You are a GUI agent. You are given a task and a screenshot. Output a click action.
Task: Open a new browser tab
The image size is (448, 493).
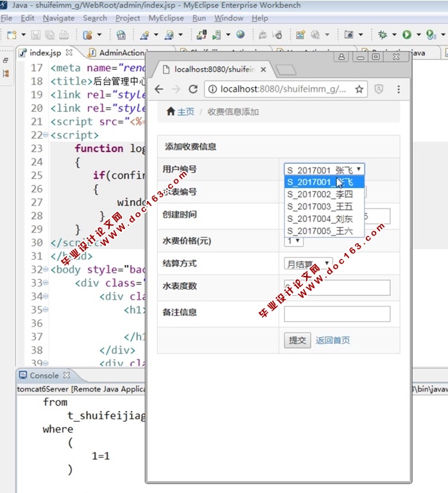coord(286,70)
